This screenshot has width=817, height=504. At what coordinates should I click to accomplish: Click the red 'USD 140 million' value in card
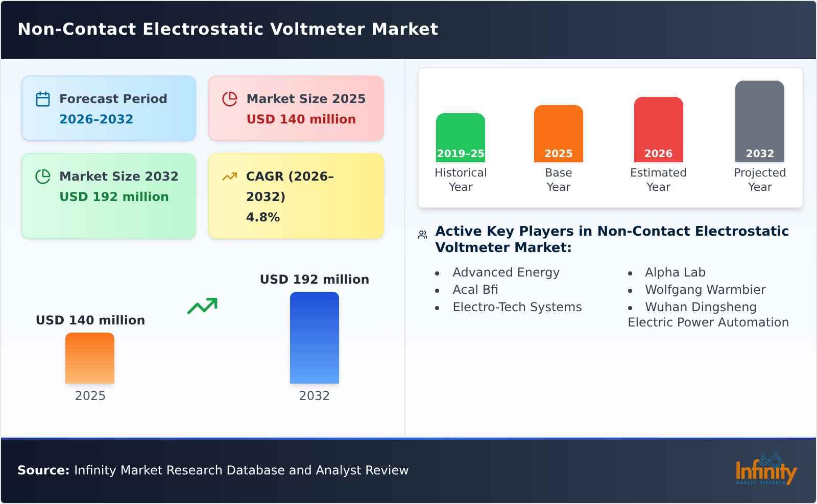click(301, 119)
